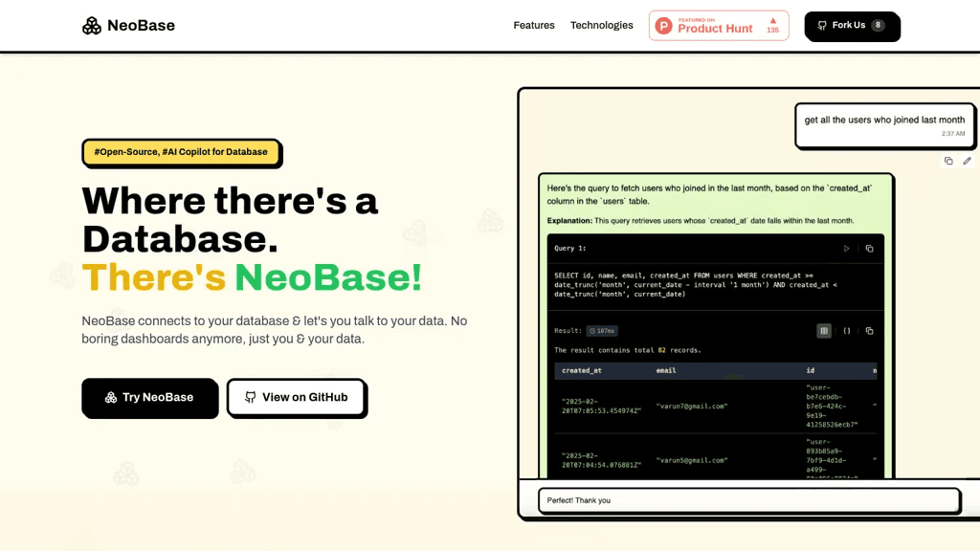Copy the user chat message icon

coord(948,161)
